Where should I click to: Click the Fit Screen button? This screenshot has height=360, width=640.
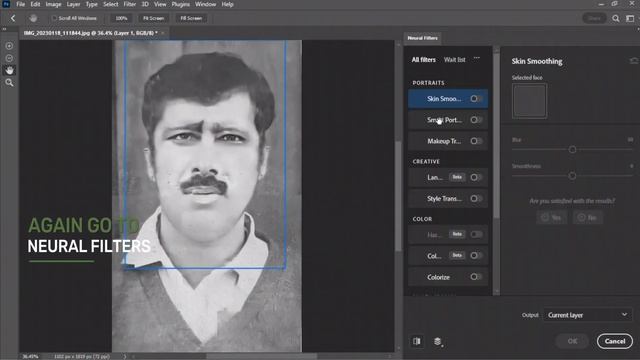coord(153,18)
